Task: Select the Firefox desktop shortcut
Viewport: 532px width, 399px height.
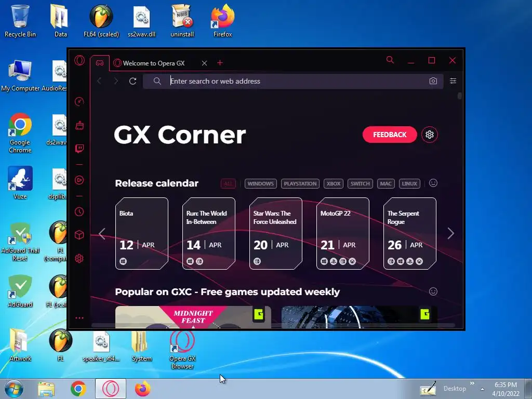Action: click(x=222, y=20)
